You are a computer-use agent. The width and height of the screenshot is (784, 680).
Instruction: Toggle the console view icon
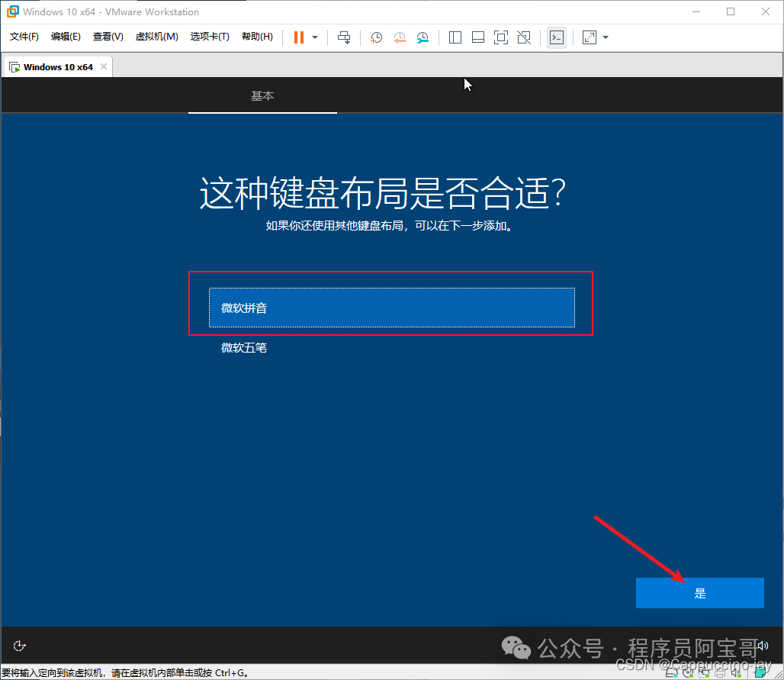557,37
